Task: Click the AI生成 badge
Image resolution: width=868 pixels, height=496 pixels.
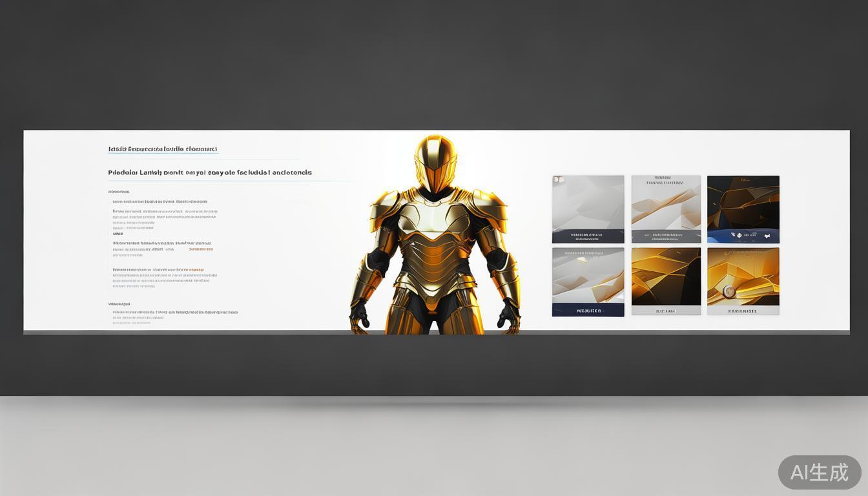Action: (x=819, y=472)
